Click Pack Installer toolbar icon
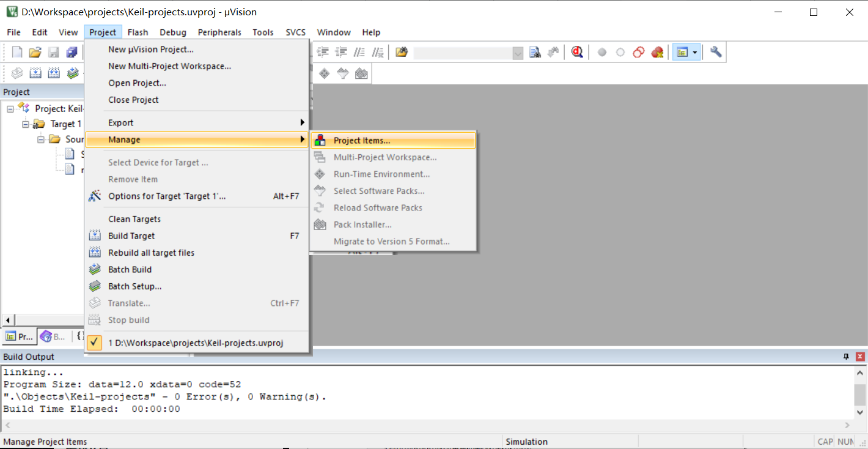Viewport: 868px width, 449px height. 361,73
